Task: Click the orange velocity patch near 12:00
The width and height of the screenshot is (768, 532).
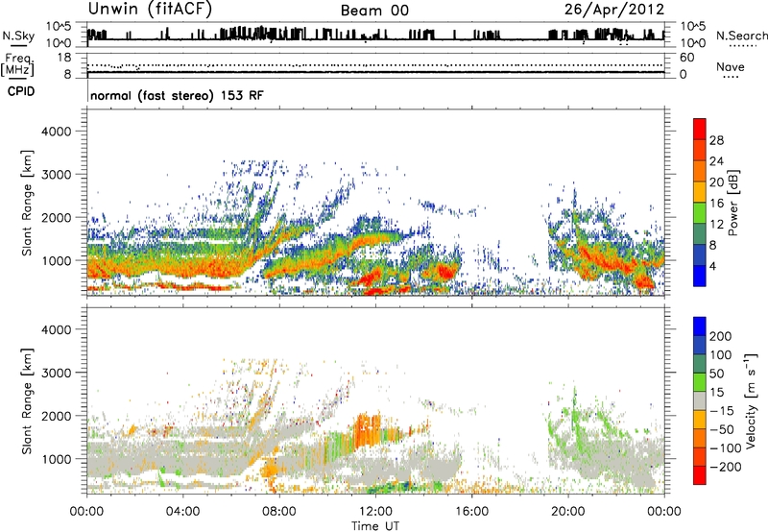Action: tap(368, 430)
